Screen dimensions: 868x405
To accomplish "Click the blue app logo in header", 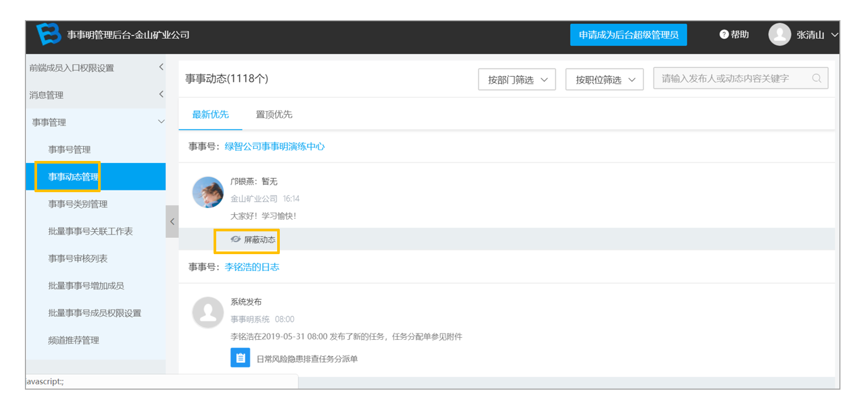I will (x=48, y=34).
